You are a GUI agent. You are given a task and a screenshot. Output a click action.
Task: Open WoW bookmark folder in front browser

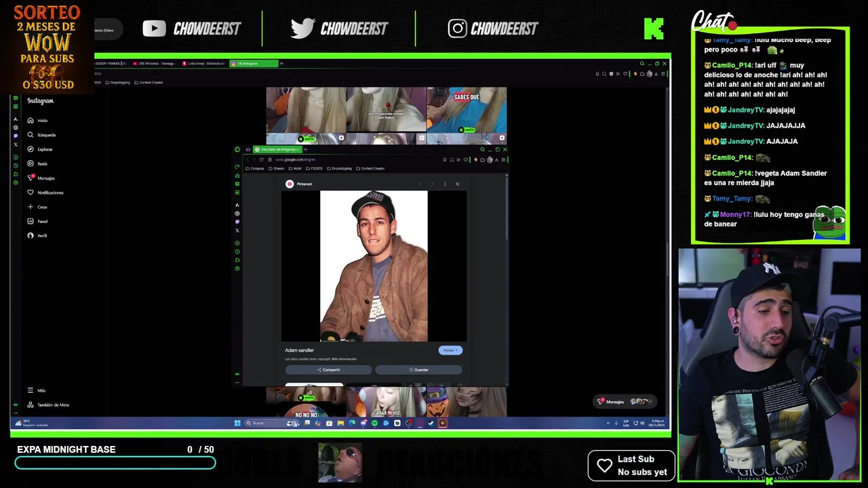[x=295, y=168]
